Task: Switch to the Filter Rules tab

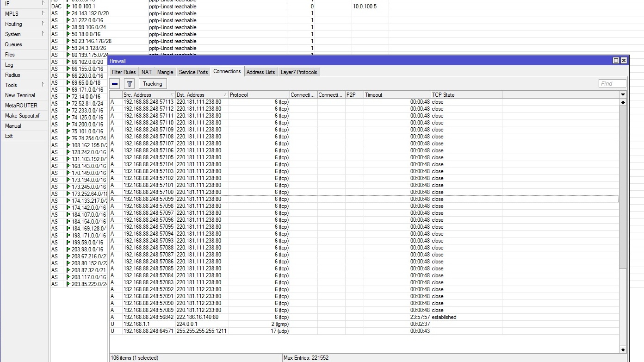Action: point(124,72)
